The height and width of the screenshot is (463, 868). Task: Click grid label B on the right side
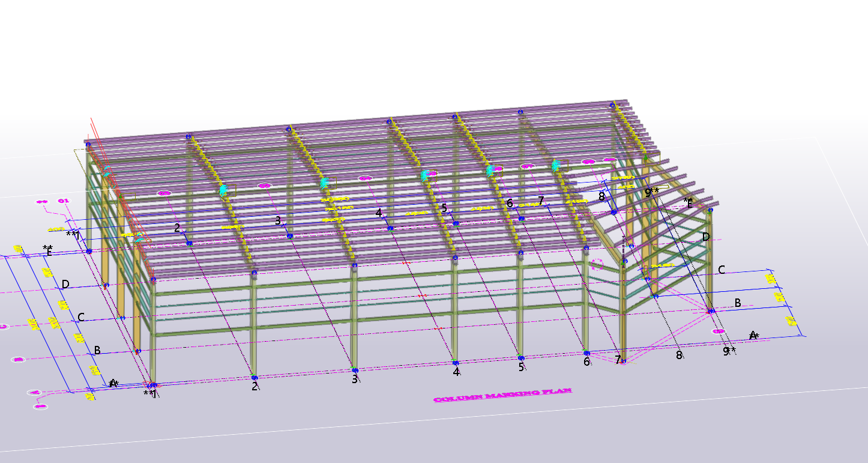click(738, 303)
